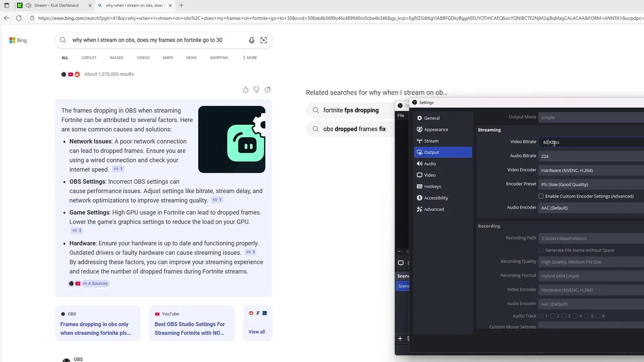The image size is (644, 362).
Task: Click the Video Bitrate input field
Action: pyautogui.click(x=591, y=142)
